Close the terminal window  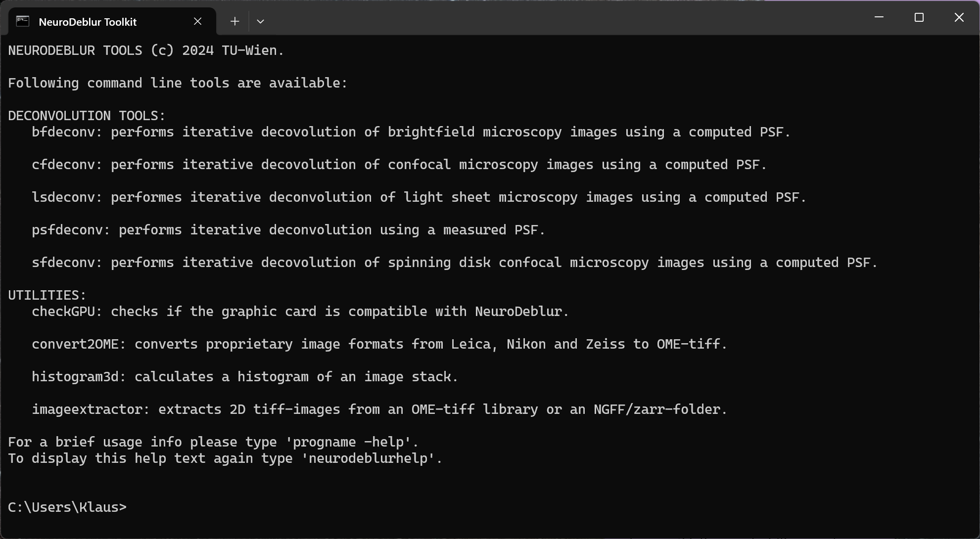(959, 17)
